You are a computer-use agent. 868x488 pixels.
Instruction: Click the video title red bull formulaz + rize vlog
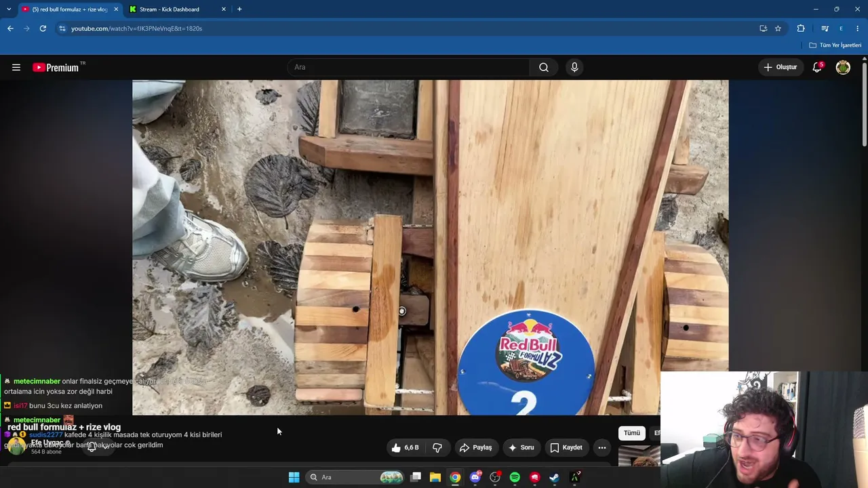coord(64,427)
